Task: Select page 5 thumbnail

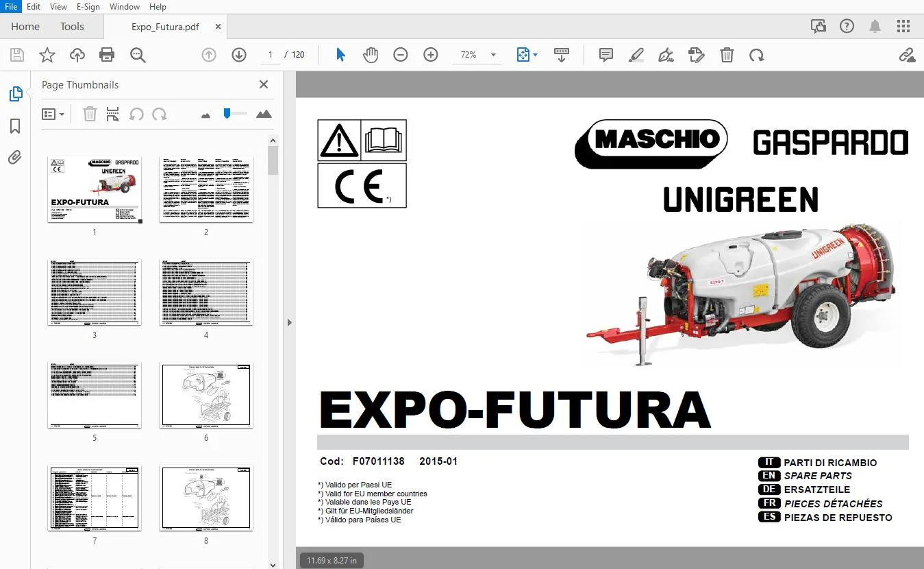Action: (x=95, y=395)
